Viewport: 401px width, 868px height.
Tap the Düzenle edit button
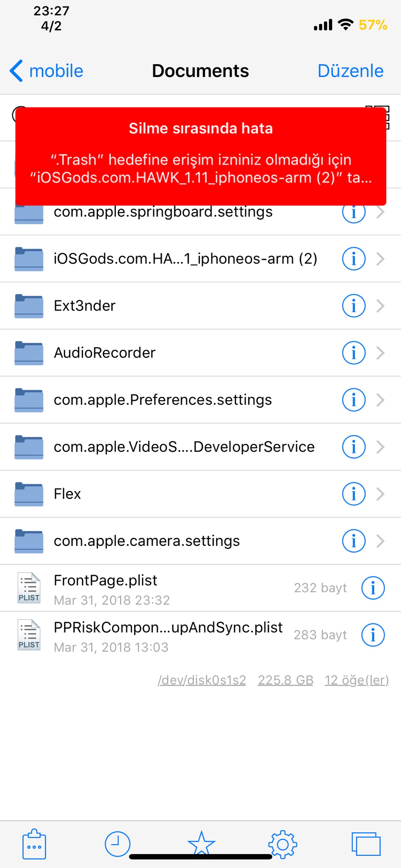click(x=350, y=71)
